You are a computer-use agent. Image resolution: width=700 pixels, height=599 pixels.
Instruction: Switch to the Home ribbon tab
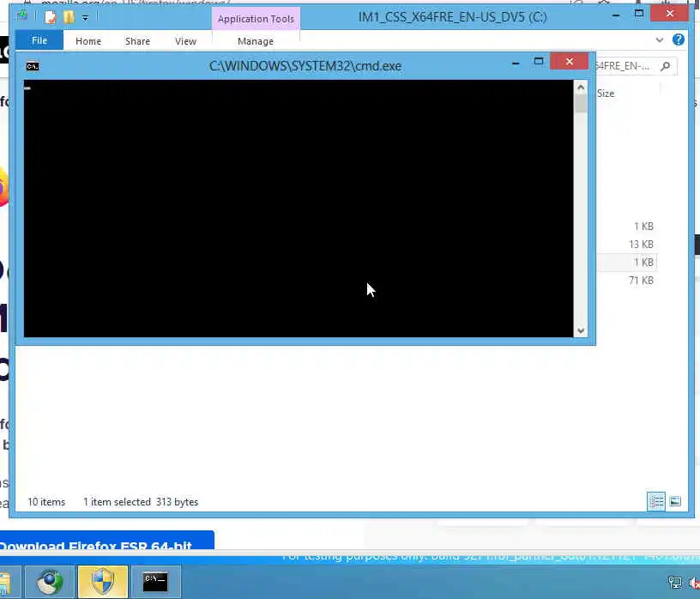click(x=88, y=41)
